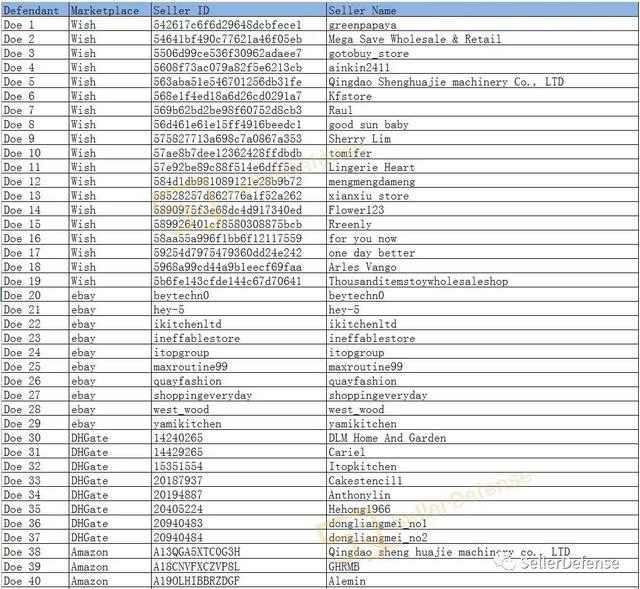Select the shoppingeveryday seller ID cell

click(239, 395)
